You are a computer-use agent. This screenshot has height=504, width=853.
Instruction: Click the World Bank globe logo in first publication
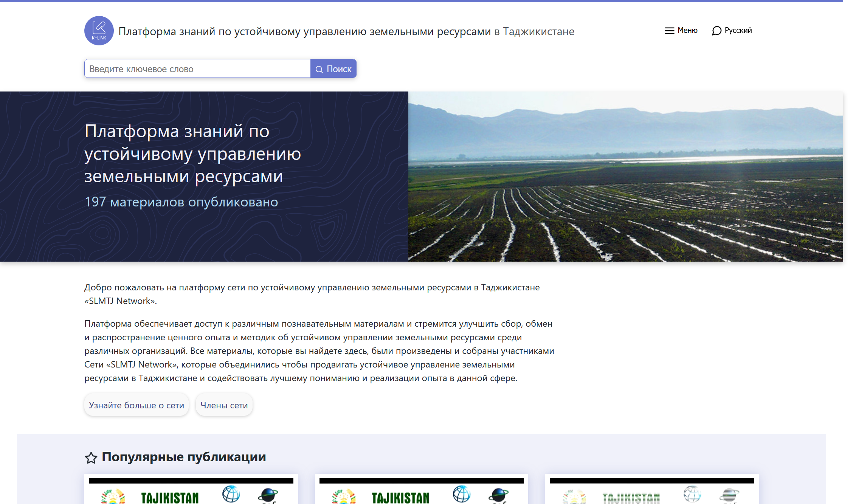pyautogui.click(x=231, y=494)
